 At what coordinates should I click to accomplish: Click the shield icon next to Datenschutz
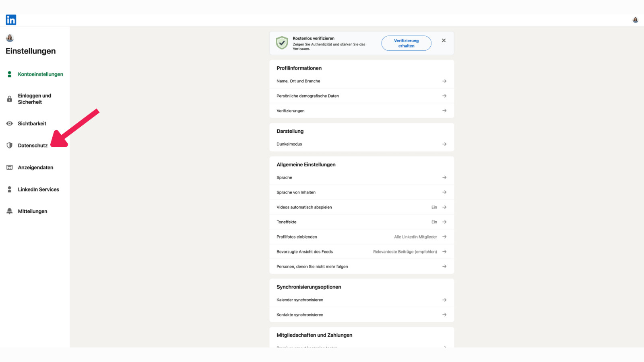9,145
